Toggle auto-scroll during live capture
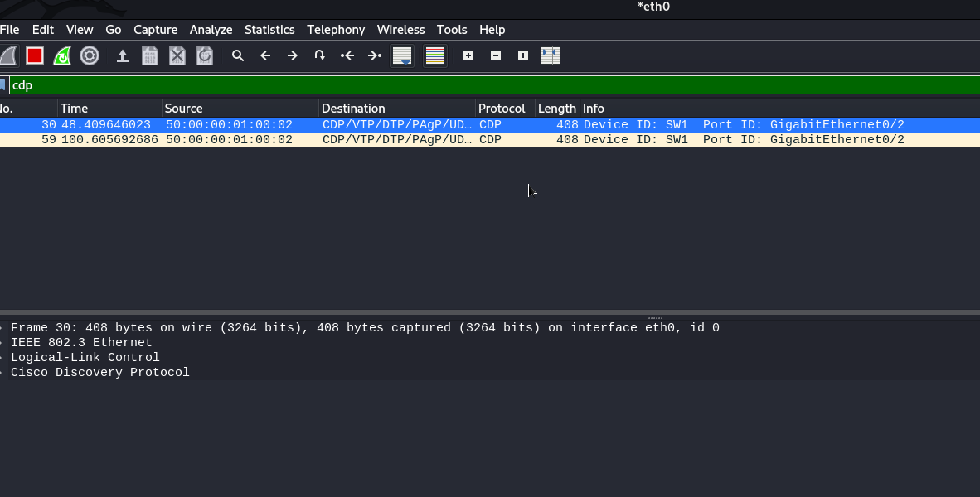The width and height of the screenshot is (980, 497). [x=402, y=55]
